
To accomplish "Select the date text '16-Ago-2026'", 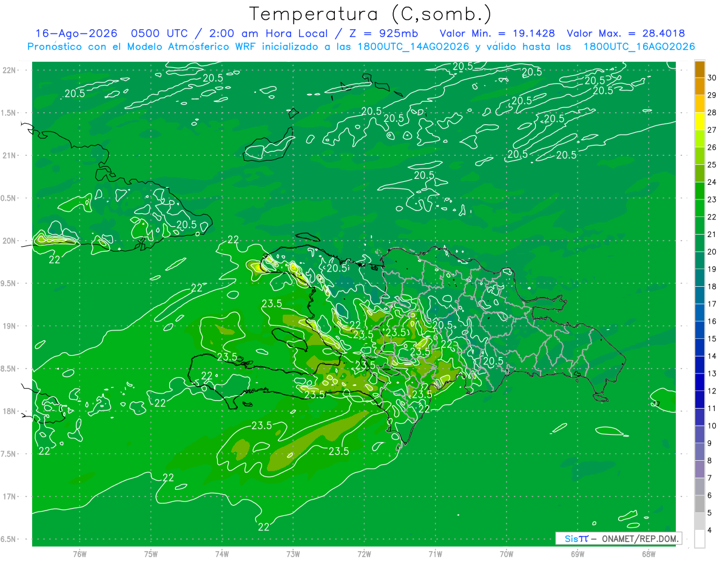I will 76,34.
